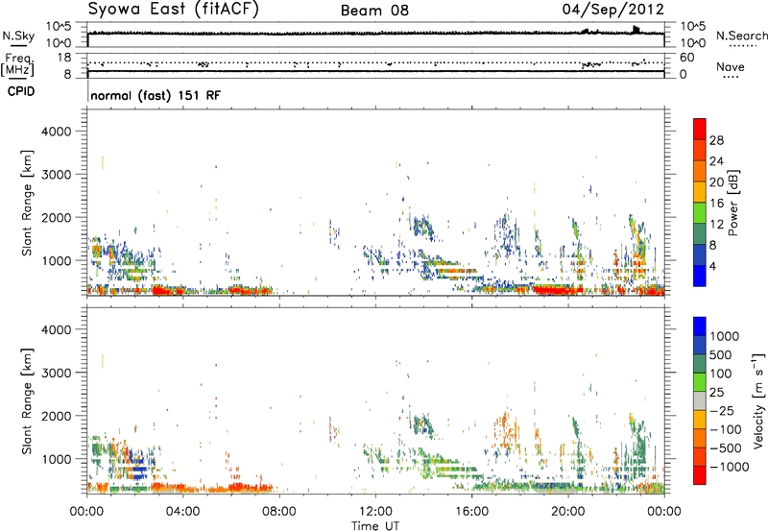Click the '4000' tick of the power panel
The width and height of the screenshot is (768, 532).
[x=56, y=132]
